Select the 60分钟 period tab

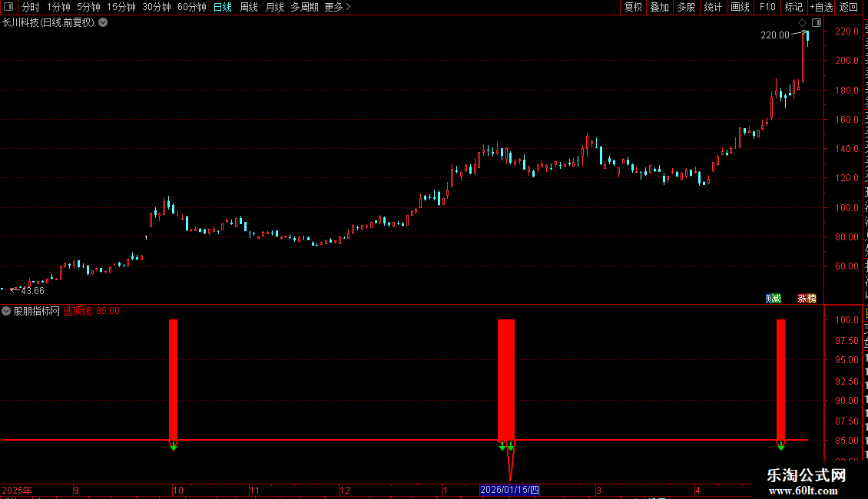coord(191,7)
